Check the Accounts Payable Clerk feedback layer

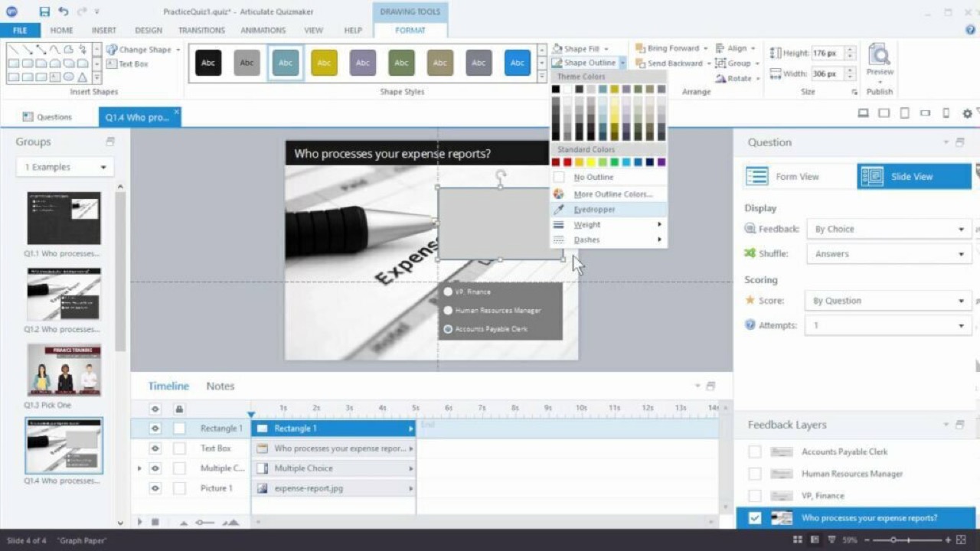[755, 452]
